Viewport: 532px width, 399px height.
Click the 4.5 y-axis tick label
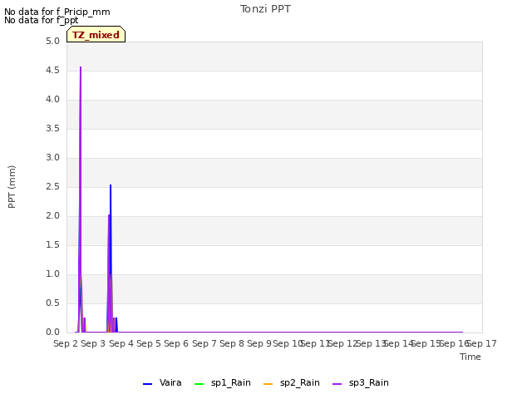(x=52, y=71)
